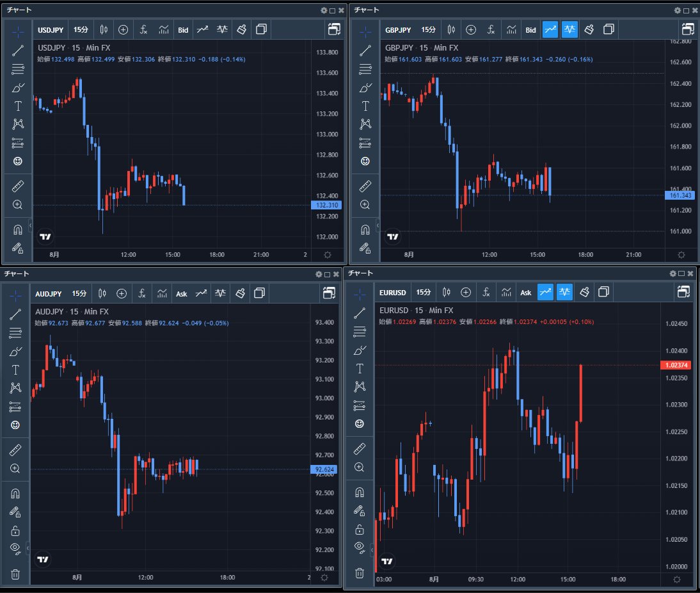Select crosshair cursor in AUDJPY sidebar
700x593 pixels.
pyautogui.click(x=15, y=295)
